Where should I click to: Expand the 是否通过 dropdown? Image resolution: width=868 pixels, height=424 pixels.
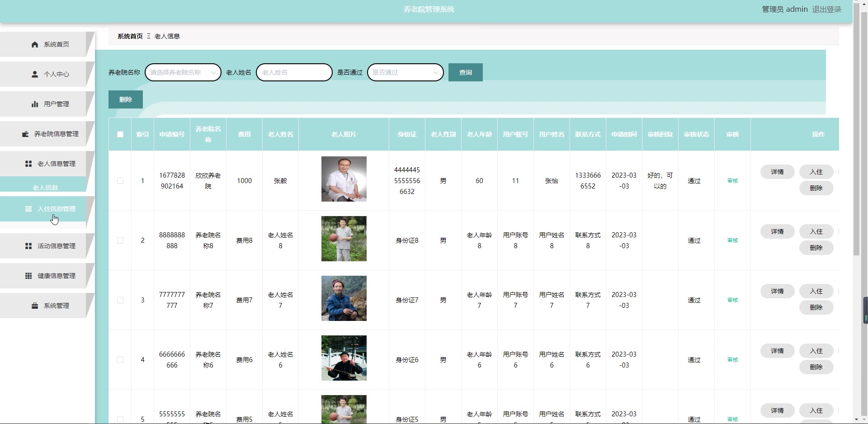click(x=405, y=72)
